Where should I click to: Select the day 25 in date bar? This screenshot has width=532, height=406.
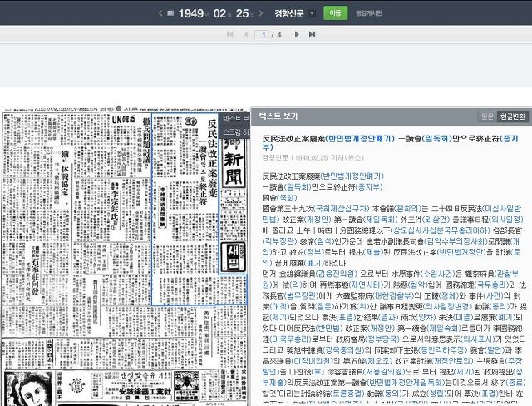[242, 13]
